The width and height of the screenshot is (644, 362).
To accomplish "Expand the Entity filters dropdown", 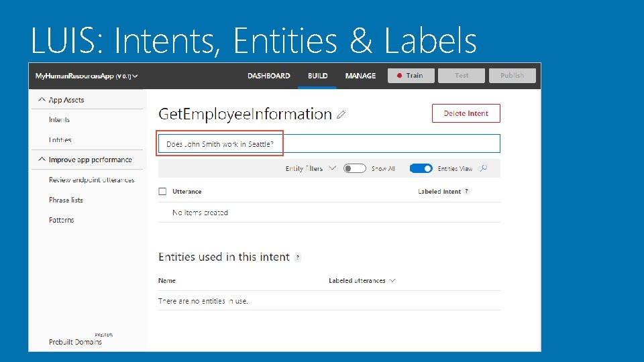I will coord(333,168).
